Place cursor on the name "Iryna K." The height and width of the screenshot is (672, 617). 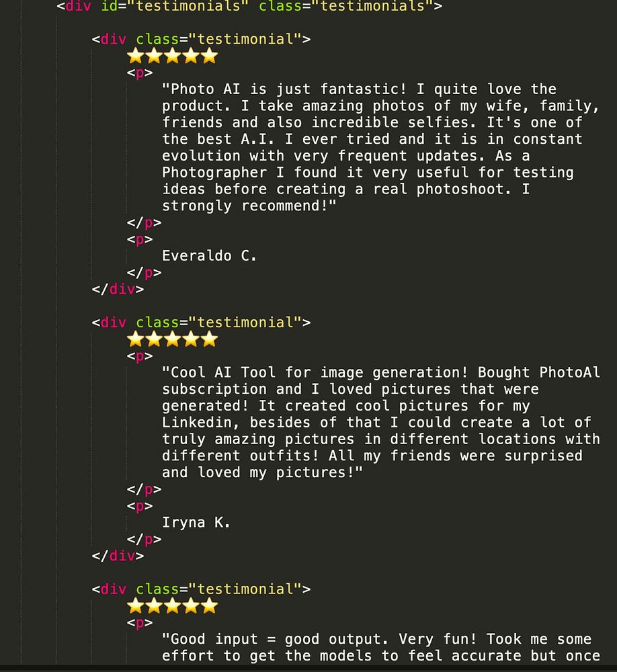pos(196,522)
